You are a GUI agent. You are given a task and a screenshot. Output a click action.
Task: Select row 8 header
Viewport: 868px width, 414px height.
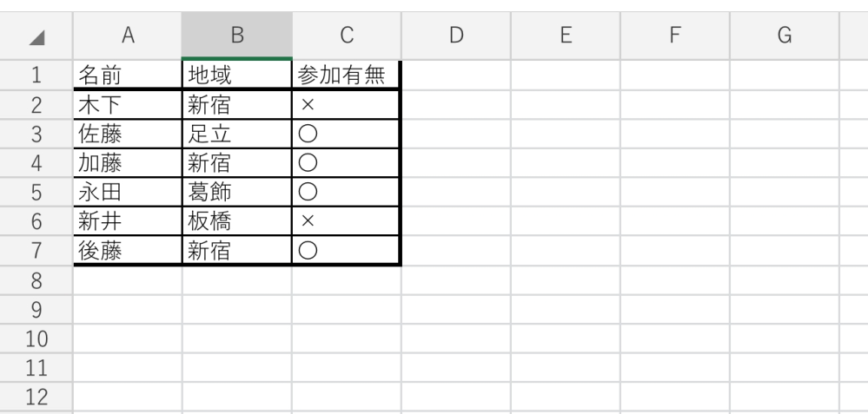[36, 280]
